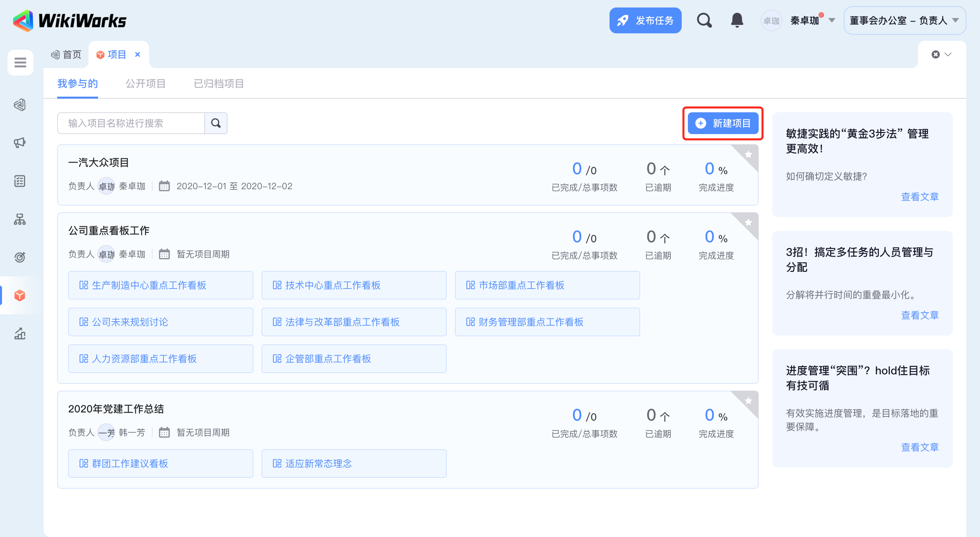Switch to the 公开项目 tab

pyautogui.click(x=146, y=83)
